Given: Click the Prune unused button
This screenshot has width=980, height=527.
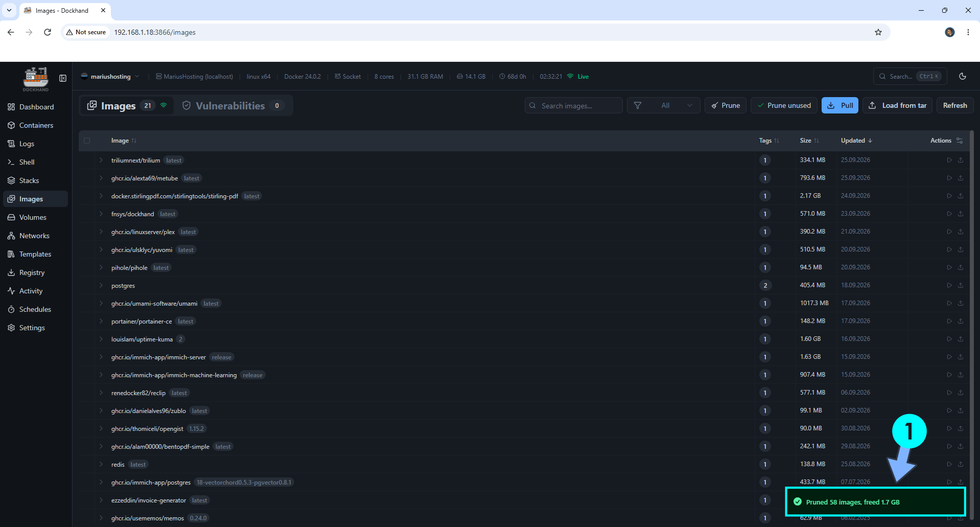Looking at the screenshot, I should (x=784, y=105).
